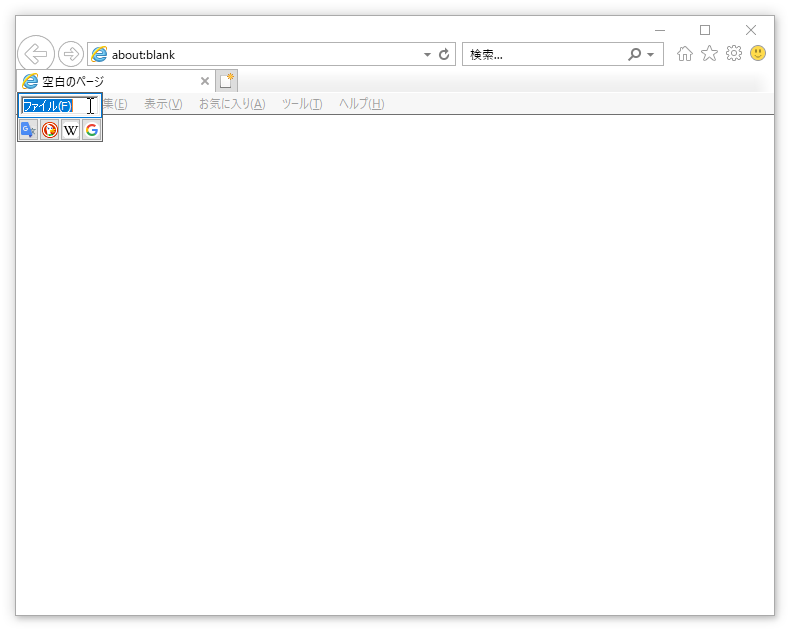Close the browser window
790x630 pixels.
point(751,30)
